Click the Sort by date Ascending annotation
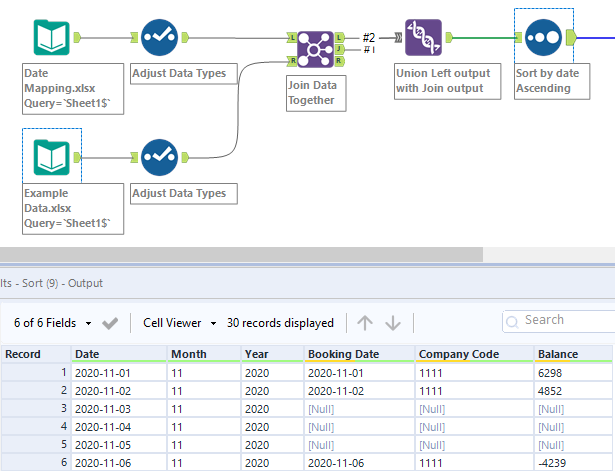The height and width of the screenshot is (471, 615). point(552,81)
